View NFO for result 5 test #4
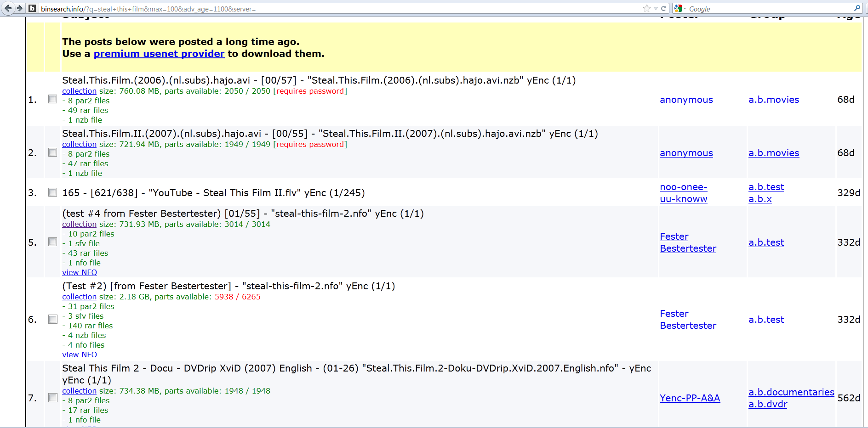Viewport: 868px width, 428px height. click(x=80, y=272)
